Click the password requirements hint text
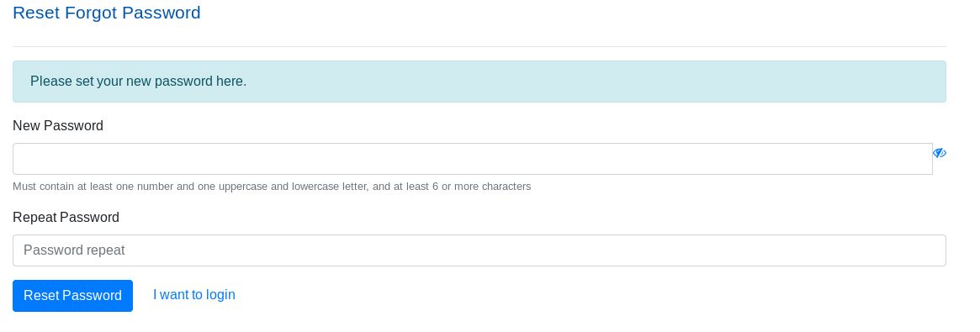Viewport: 980px width, 332px height. click(271, 186)
